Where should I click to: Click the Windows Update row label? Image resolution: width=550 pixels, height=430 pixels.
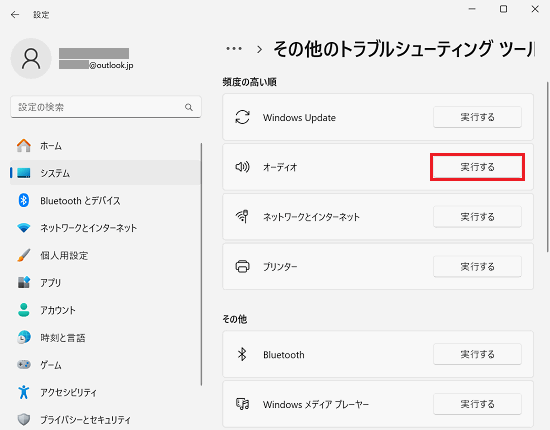click(299, 117)
